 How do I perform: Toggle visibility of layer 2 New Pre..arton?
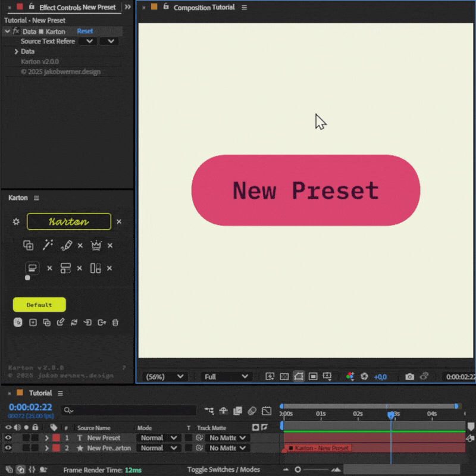tap(8, 448)
